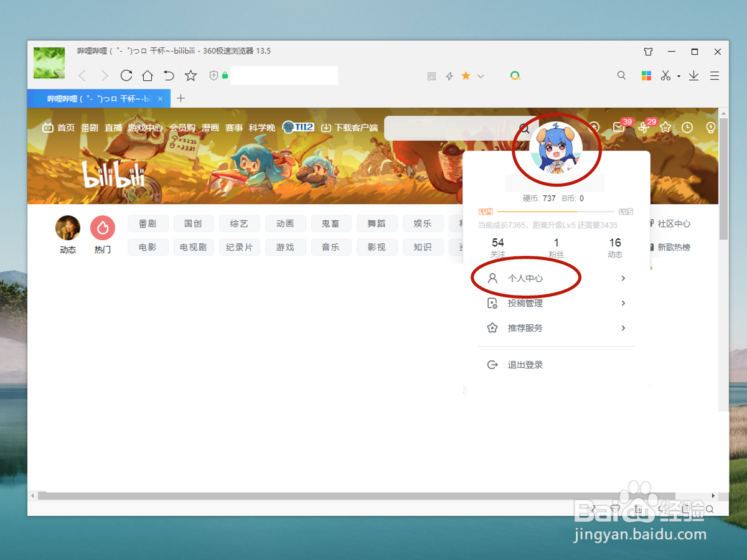
Task: Open the favorites star icon in bilibili header
Action: pyautogui.click(x=665, y=127)
